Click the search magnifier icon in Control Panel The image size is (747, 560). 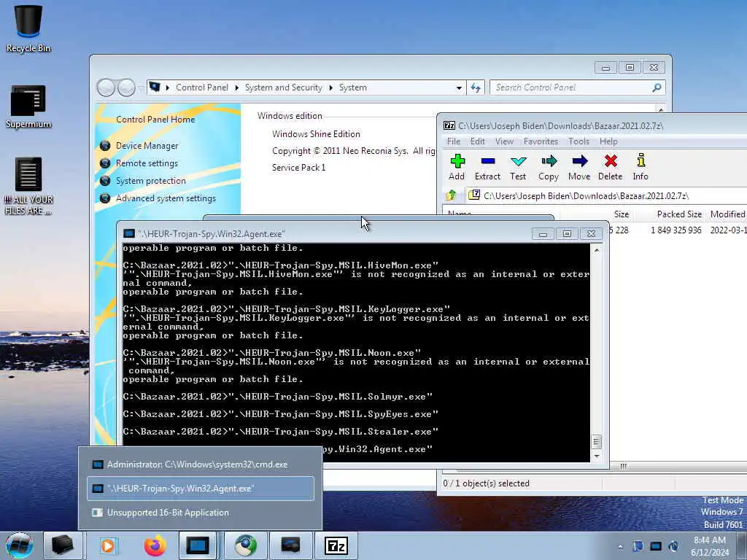point(657,87)
